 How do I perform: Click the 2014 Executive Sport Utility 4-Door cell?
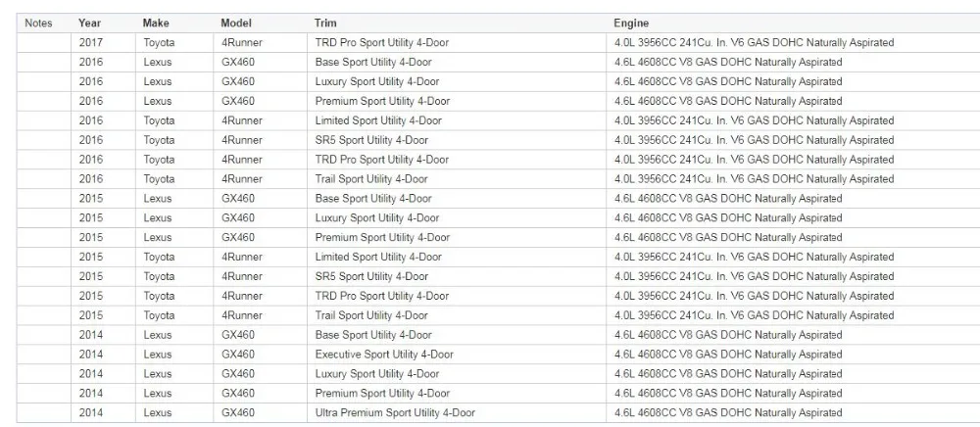[457, 355]
